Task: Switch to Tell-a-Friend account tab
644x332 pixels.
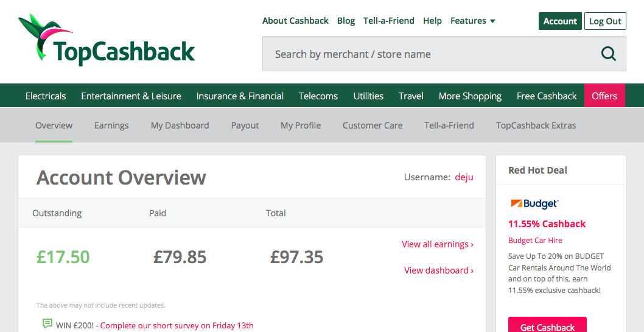Action: [449, 125]
